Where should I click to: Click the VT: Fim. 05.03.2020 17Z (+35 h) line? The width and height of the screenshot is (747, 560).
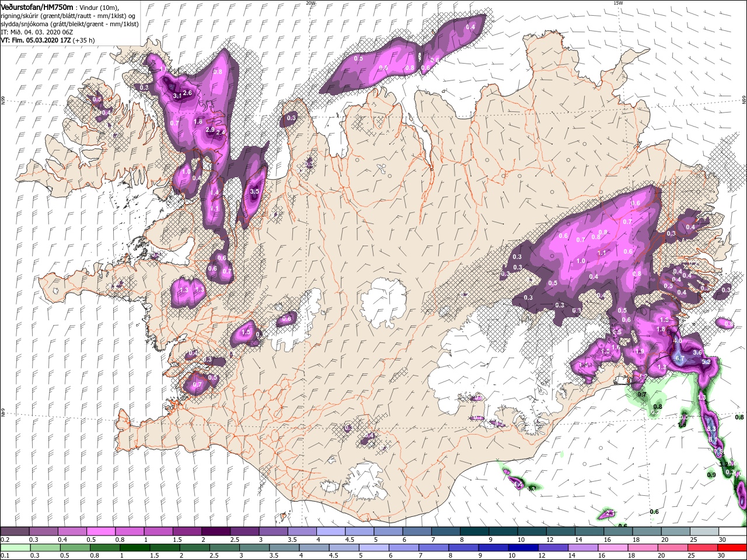48,40
